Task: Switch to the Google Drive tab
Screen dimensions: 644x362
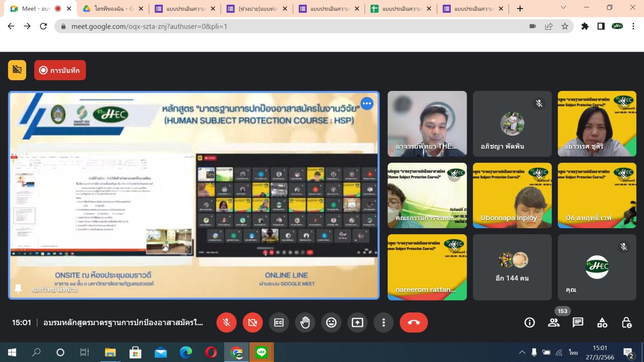Action: 109,9
